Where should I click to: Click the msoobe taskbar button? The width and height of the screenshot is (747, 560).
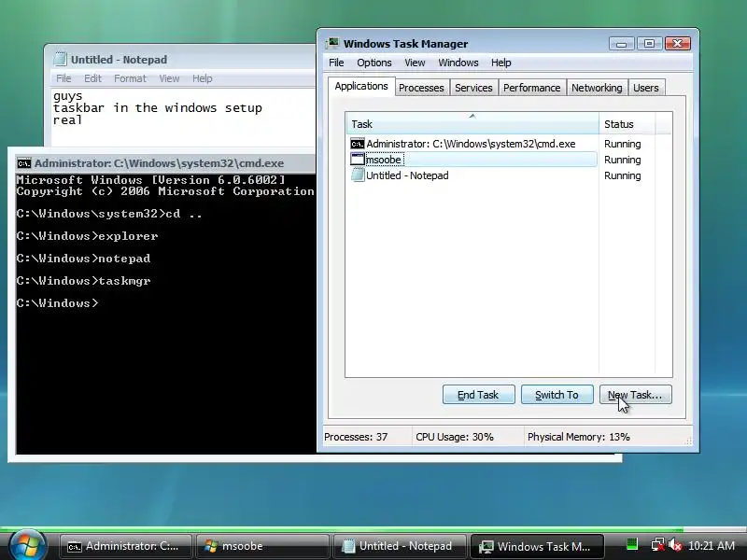coord(262,546)
